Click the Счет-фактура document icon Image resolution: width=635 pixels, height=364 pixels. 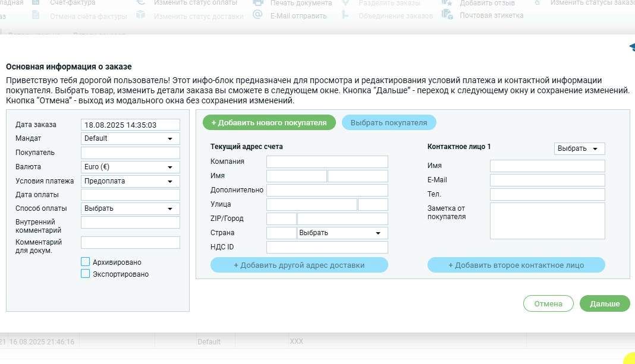coord(36,3)
